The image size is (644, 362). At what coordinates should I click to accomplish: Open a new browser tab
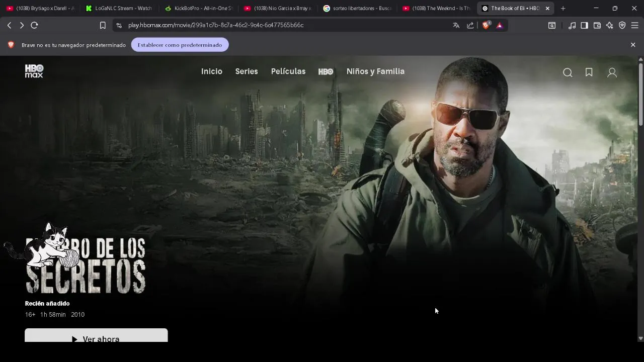coord(563,8)
